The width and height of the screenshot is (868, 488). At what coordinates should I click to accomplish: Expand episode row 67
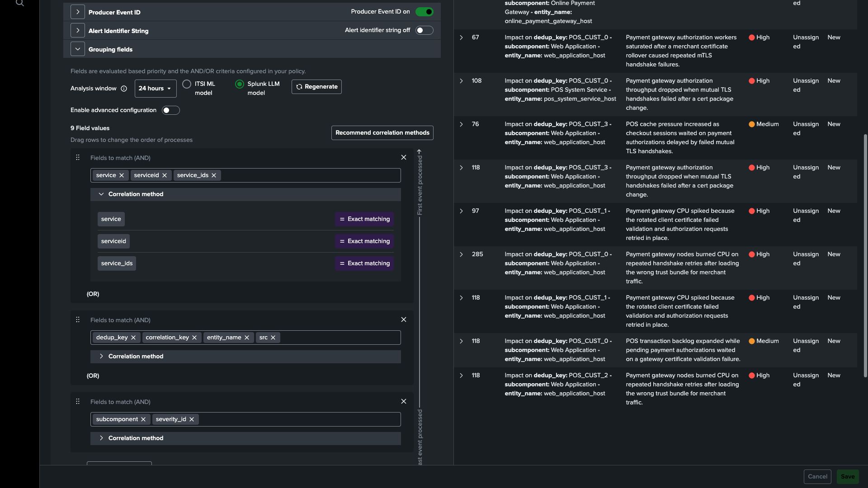point(461,38)
